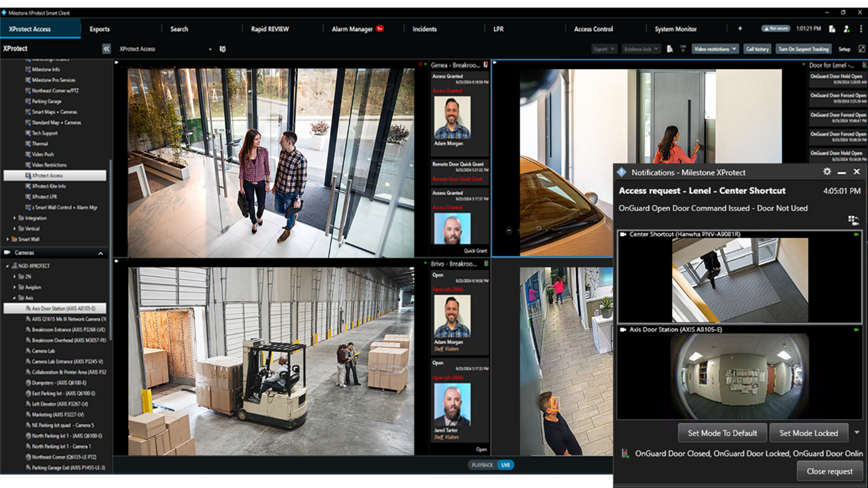Open the Video restrictions dropdown

[x=714, y=49]
